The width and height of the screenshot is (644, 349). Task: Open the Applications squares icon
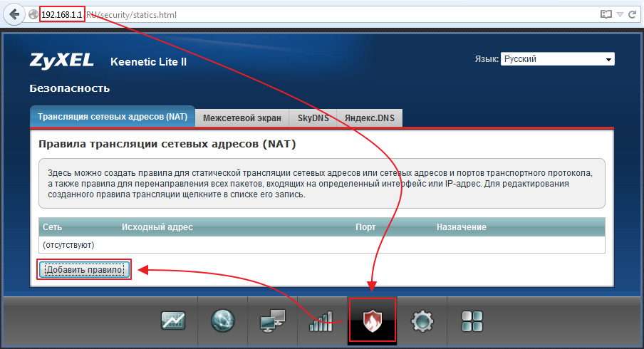[x=472, y=321]
